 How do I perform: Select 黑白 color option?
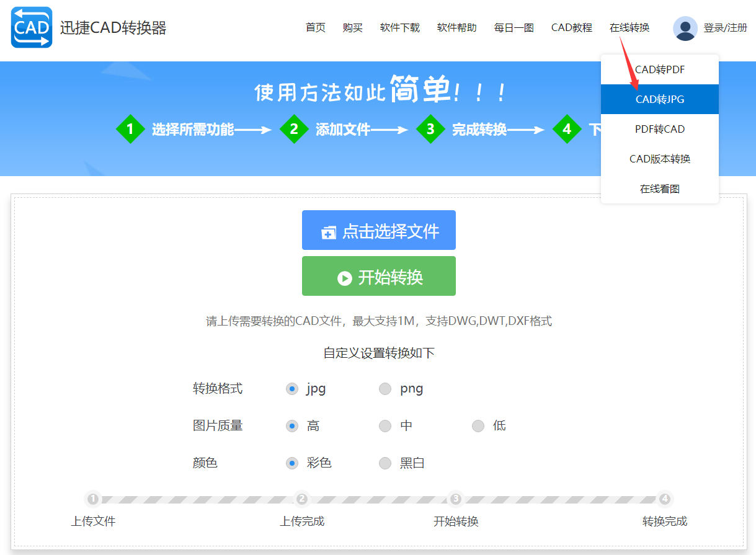click(385, 463)
